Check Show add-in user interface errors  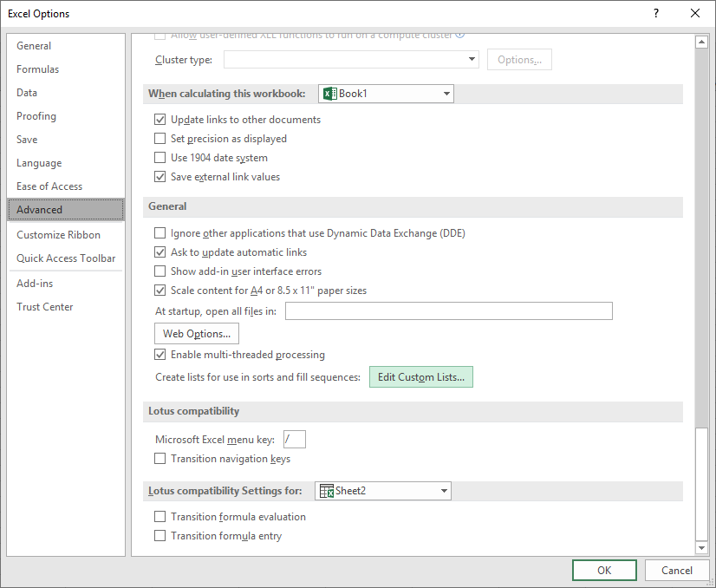(159, 271)
